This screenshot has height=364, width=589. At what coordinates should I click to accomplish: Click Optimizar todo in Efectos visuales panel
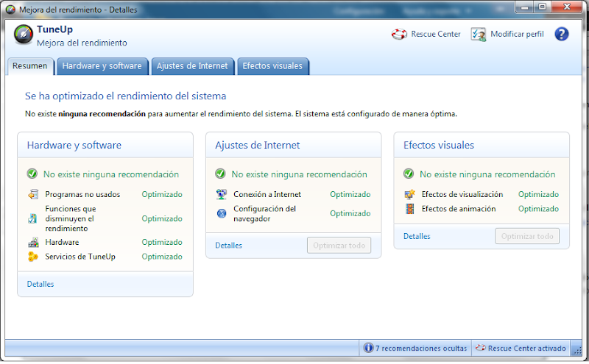click(x=527, y=236)
